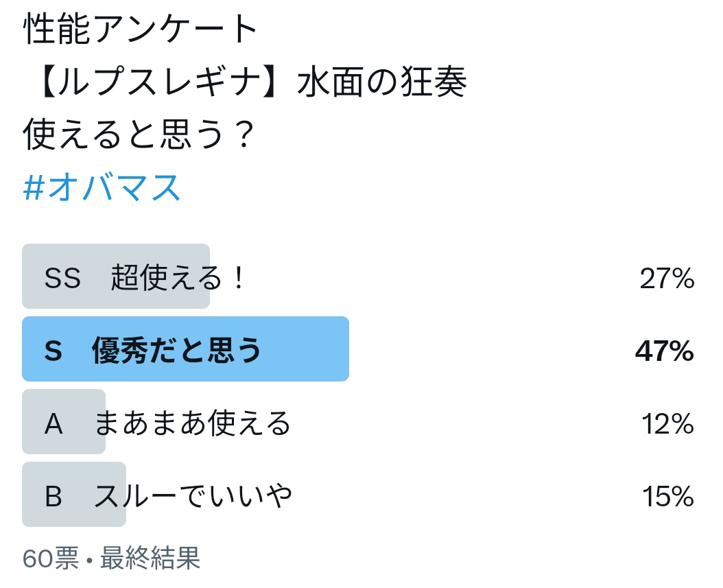Click the SS rank label in first option

[x=62, y=278]
